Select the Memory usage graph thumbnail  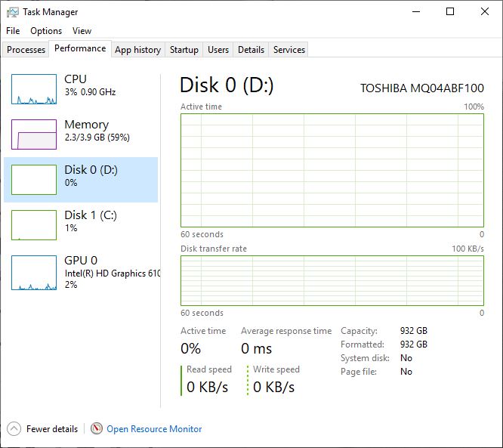pos(34,134)
